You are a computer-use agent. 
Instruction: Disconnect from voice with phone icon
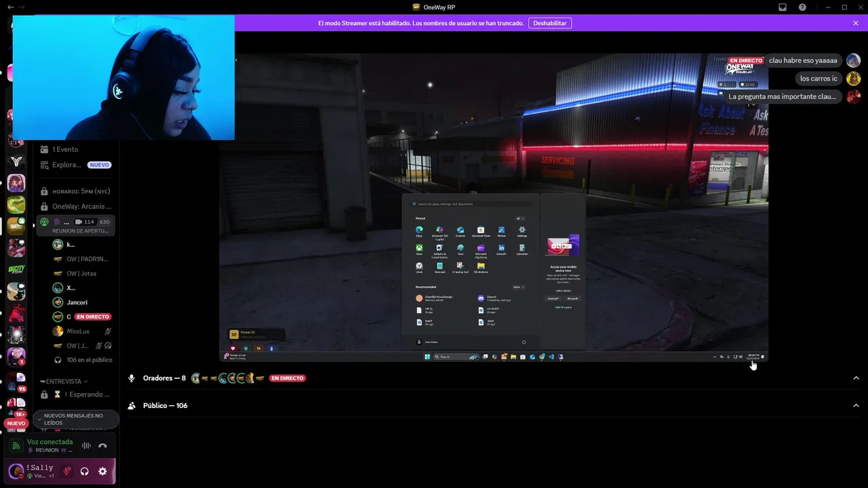click(x=103, y=445)
